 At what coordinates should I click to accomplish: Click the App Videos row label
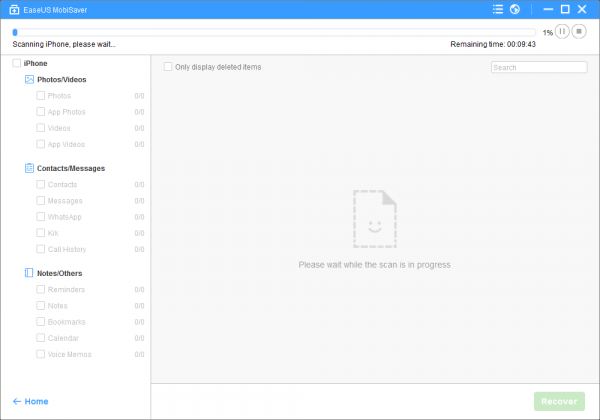pyautogui.click(x=66, y=144)
